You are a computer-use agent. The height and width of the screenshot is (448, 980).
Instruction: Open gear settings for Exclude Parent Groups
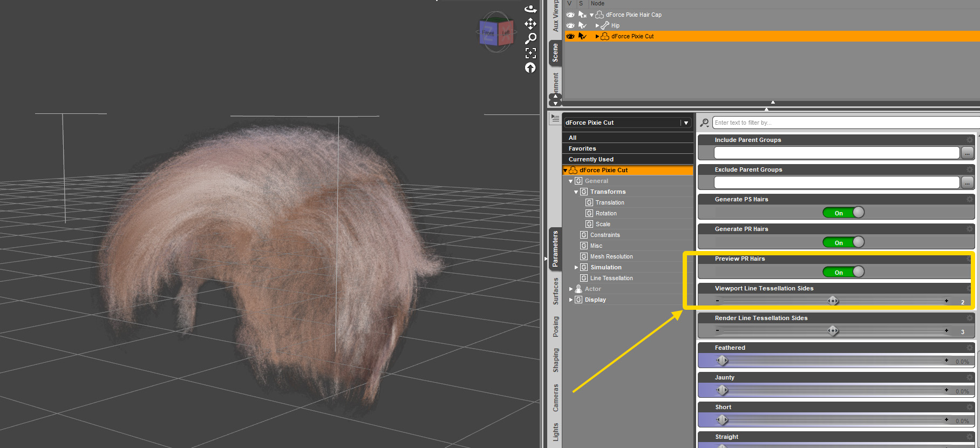coord(970,169)
